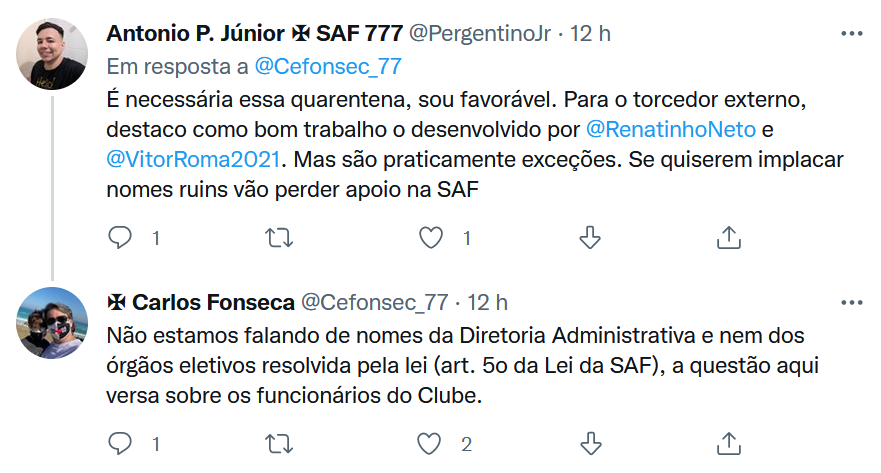This screenshot has height=473, width=881.
Task: Open Antonio P. Júnior SAF 777 display name
Action: click(253, 33)
